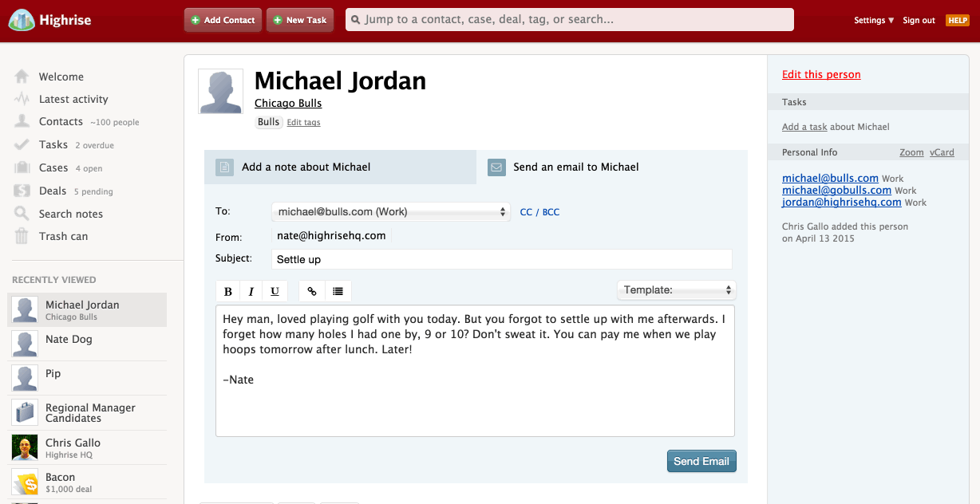The width and height of the screenshot is (980, 504).
Task: Click the Deals dollar icon
Action: 22,191
